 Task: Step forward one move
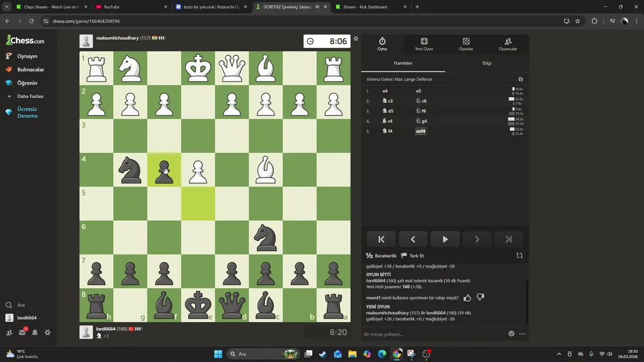(x=477, y=239)
